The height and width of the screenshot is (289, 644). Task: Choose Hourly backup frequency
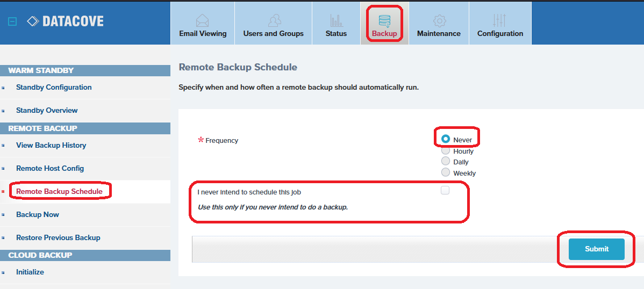tap(445, 151)
